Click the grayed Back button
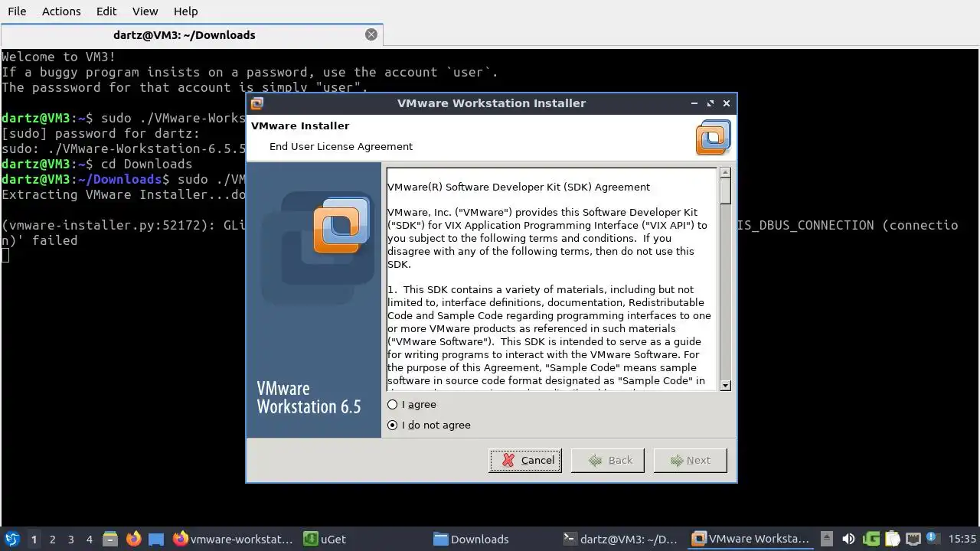The image size is (980, 551). point(608,460)
